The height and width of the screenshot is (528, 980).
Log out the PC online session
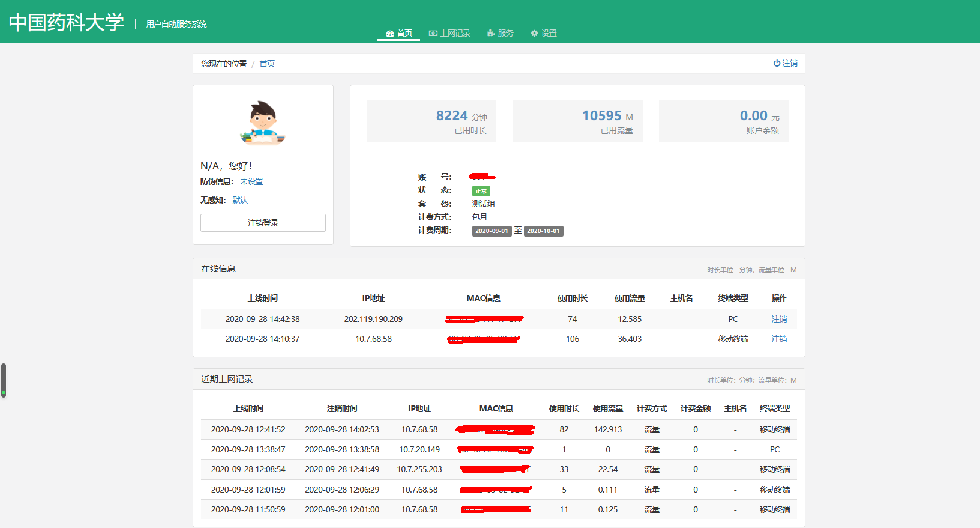click(779, 319)
